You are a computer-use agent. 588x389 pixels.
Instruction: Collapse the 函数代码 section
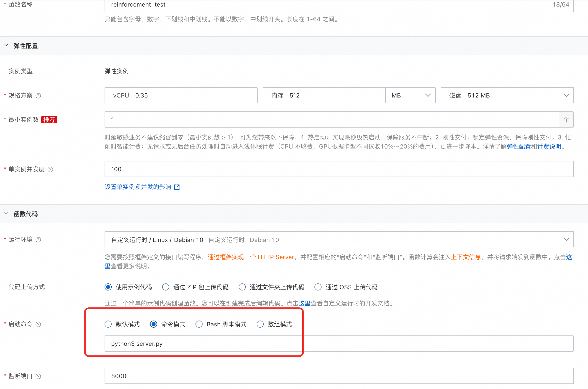click(x=7, y=214)
